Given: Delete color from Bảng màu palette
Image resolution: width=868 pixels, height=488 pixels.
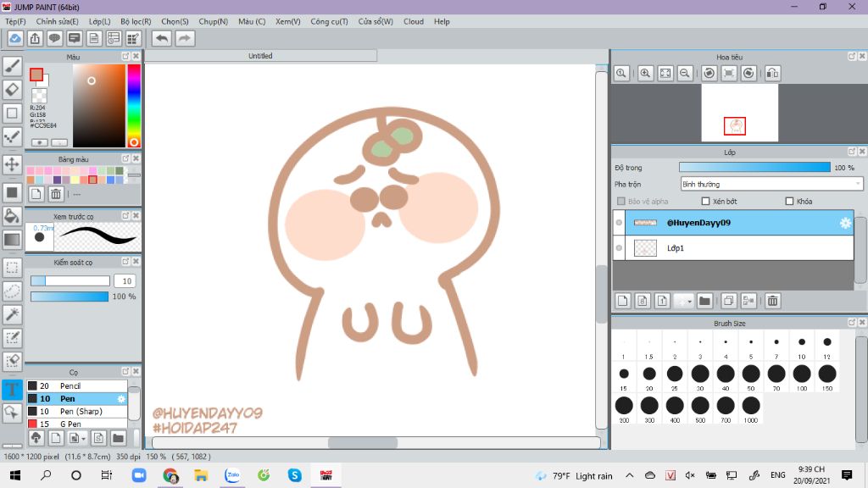Looking at the screenshot, I should click(x=56, y=194).
